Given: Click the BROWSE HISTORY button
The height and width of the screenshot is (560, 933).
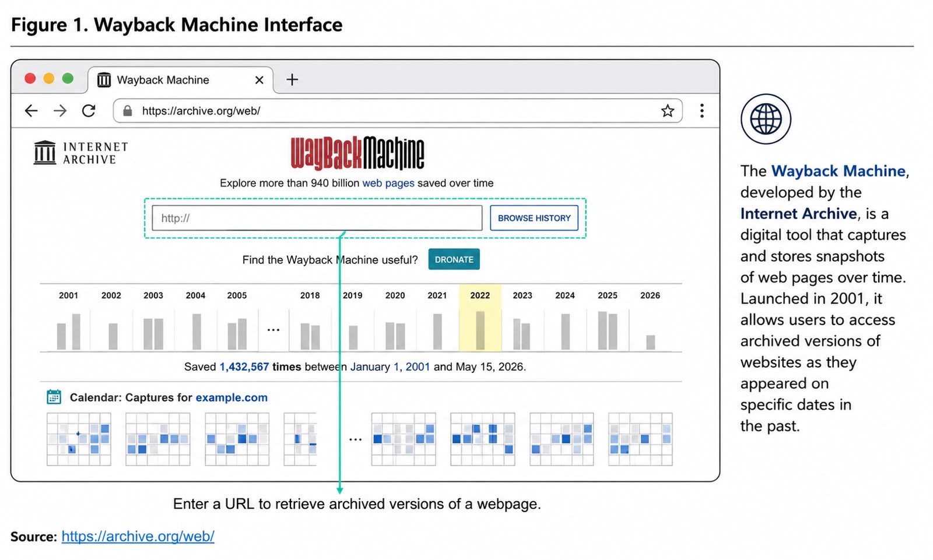Looking at the screenshot, I should 534,218.
